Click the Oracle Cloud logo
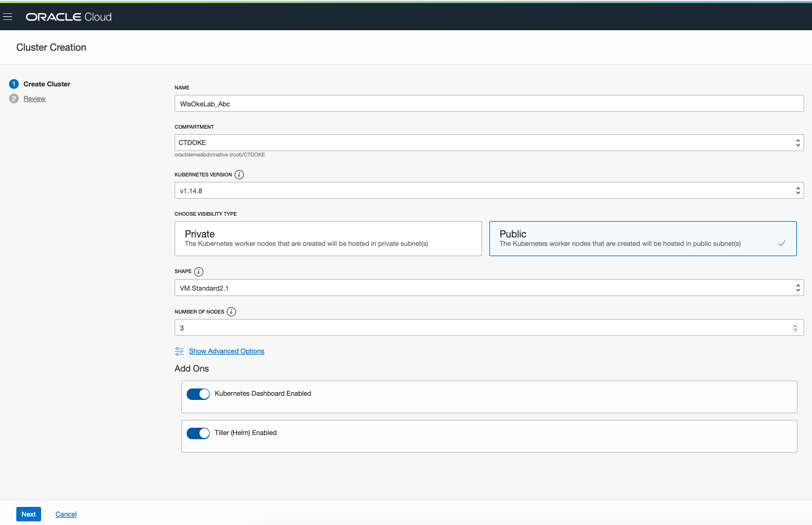The image size is (812, 525). (68, 17)
